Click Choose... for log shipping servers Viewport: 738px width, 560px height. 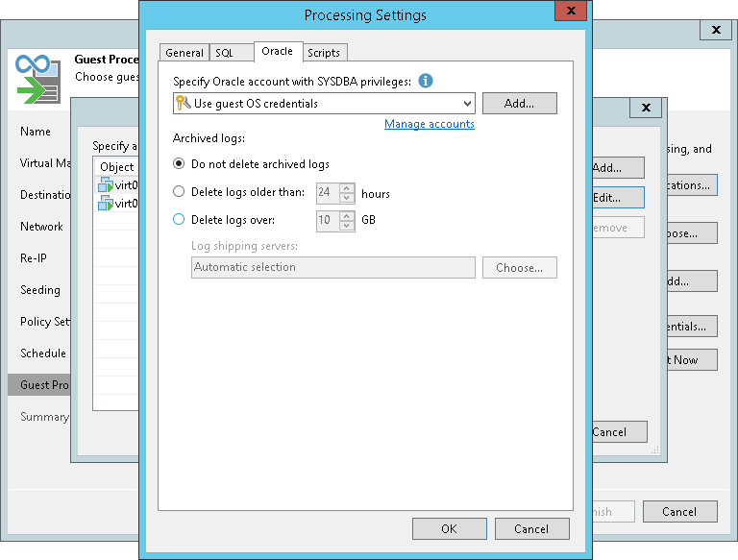coord(520,268)
